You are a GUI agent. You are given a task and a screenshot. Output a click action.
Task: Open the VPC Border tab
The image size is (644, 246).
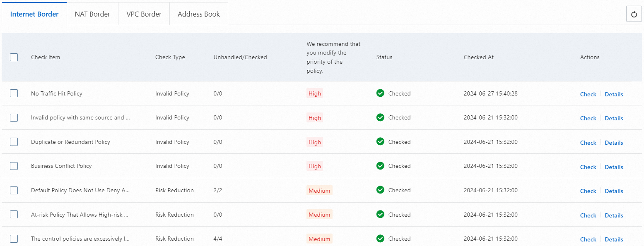point(144,14)
